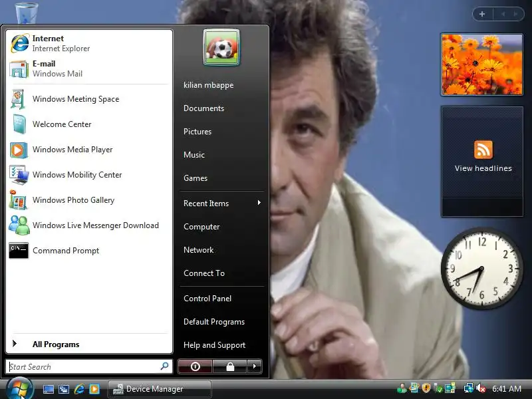The height and width of the screenshot is (399, 532).
Task: Click the network connection tray icon
Action: 469,388
